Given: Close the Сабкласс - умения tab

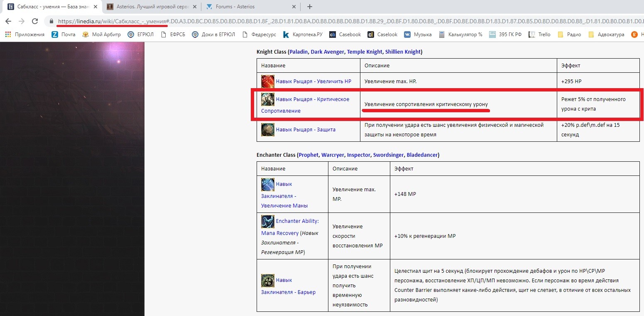Looking at the screenshot, I should [x=95, y=7].
